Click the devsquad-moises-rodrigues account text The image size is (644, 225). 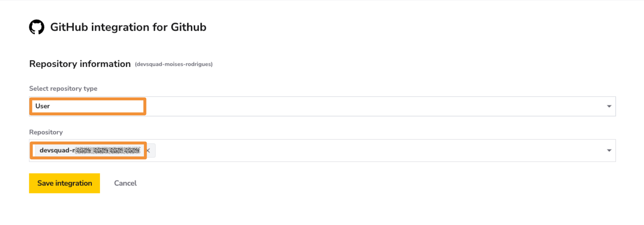pos(174,64)
